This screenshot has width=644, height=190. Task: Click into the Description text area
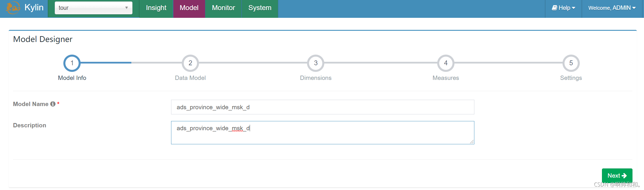(x=323, y=133)
